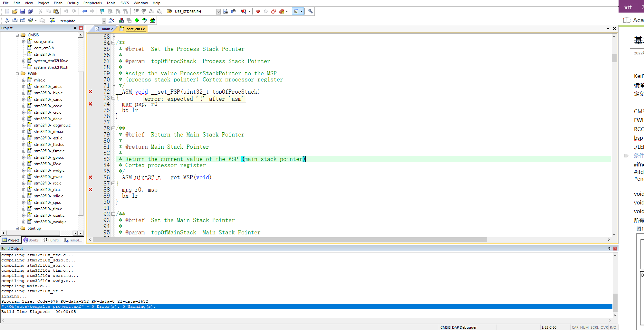Disable all breakpoints with the linked circles icon

pos(274,11)
